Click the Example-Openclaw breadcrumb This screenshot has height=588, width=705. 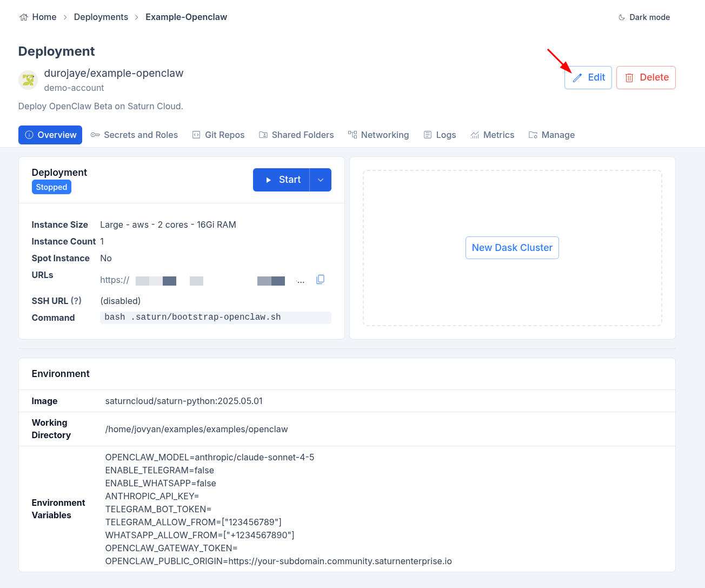click(186, 17)
